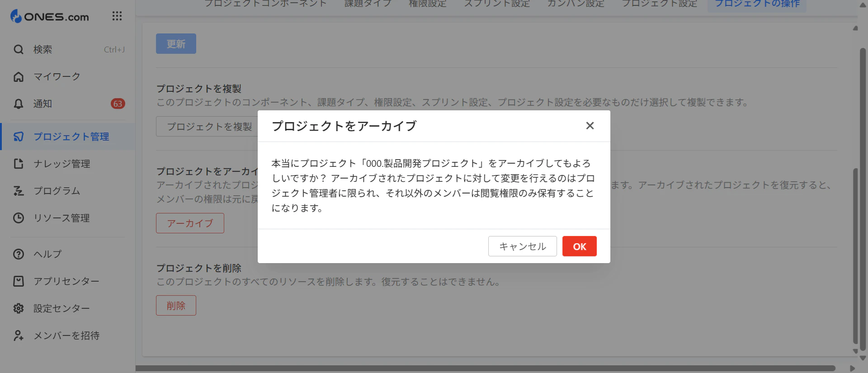Image resolution: width=868 pixels, height=373 pixels.
Task: Click the red 削除 button
Action: coord(176,306)
